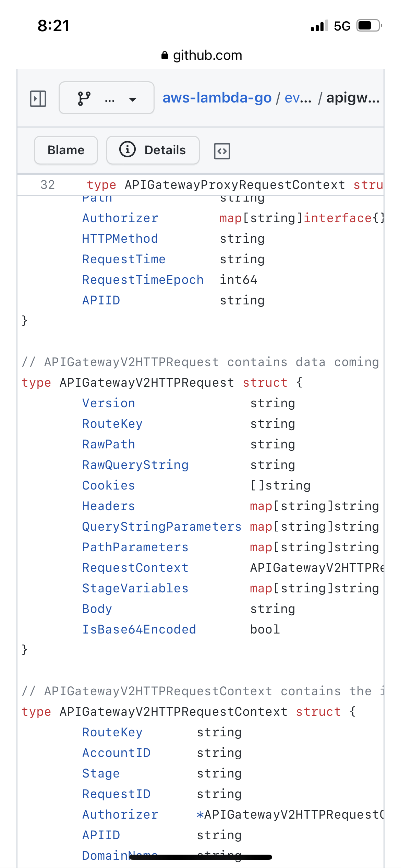Toggle Blame view for this file
The image size is (401, 868).
pos(65,150)
